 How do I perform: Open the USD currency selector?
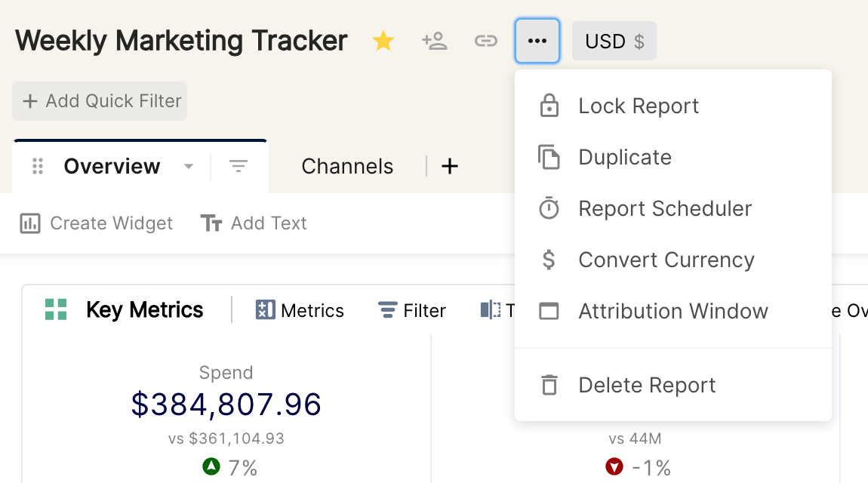coord(614,41)
